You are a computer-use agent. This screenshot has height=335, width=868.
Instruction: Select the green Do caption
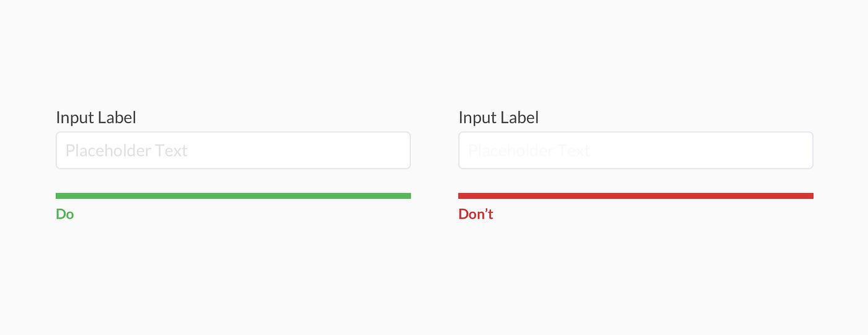click(x=65, y=214)
